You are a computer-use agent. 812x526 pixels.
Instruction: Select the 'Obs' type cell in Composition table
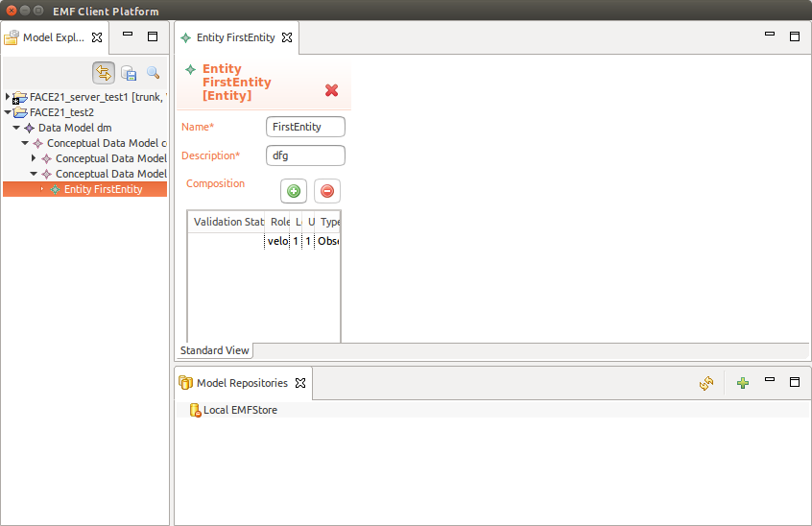[328, 241]
